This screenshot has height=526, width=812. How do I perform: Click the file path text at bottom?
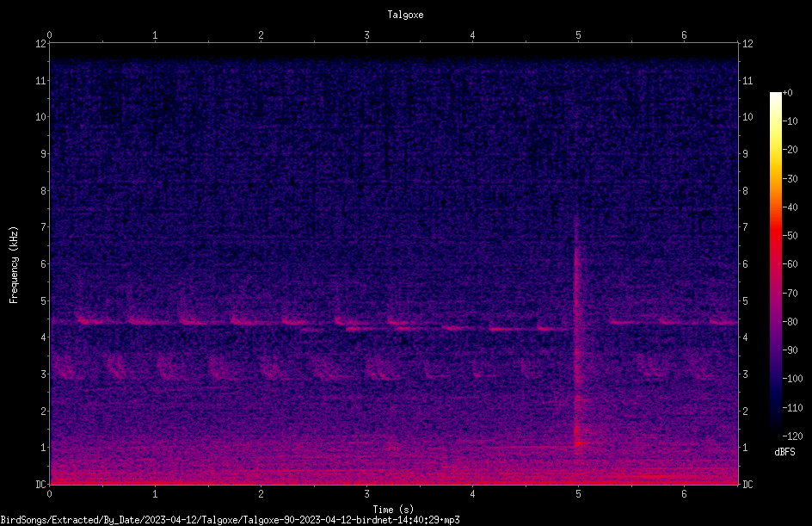coord(230,520)
